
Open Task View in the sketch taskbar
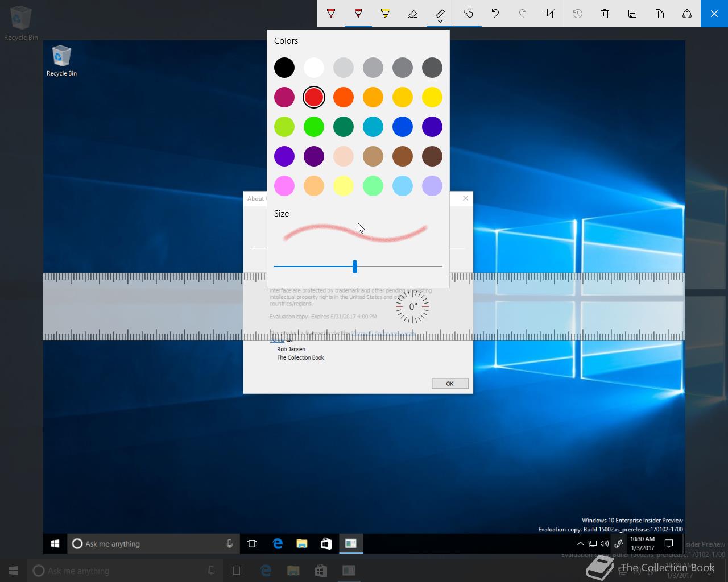click(x=252, y=544)
